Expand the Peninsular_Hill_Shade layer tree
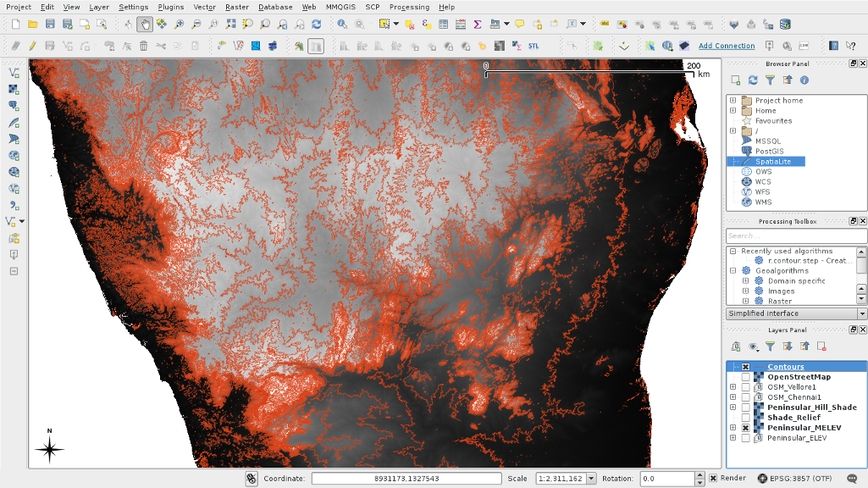 click(733, 408)
